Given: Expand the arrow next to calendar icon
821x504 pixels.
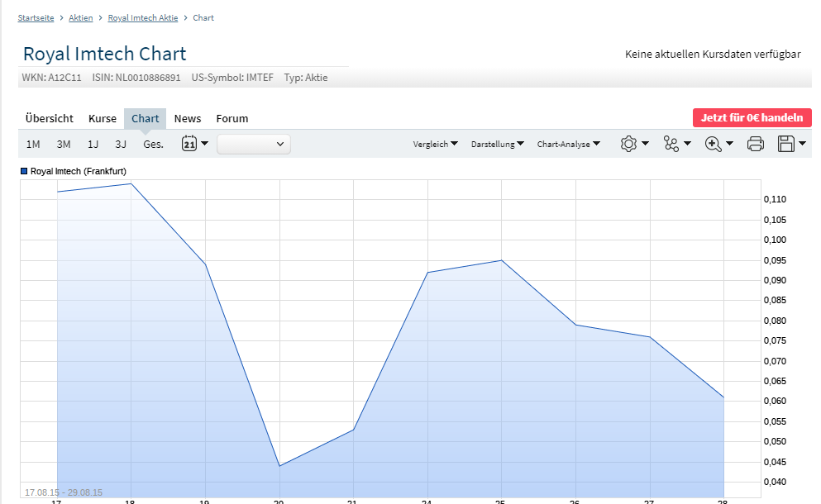Looking at the screenshot, I should tap(205, 144).
